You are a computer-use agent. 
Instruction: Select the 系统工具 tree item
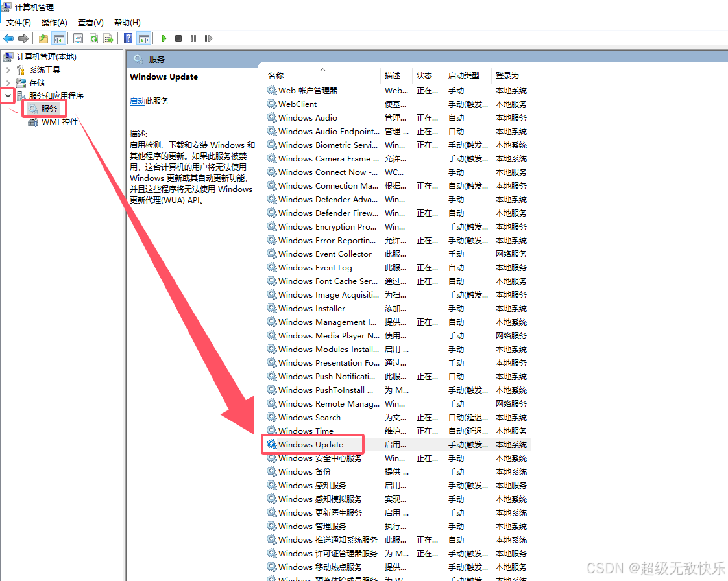point(45,70)
